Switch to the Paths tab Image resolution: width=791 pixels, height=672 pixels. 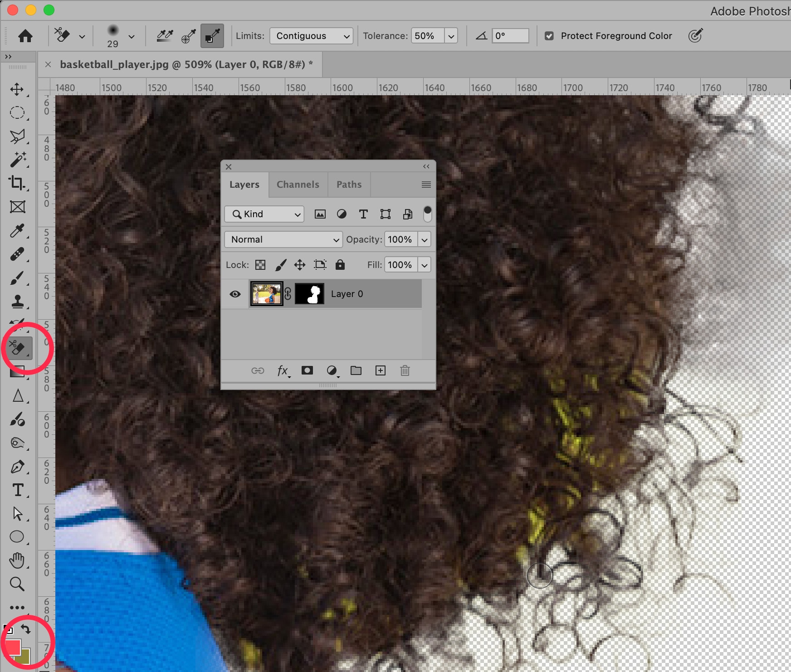(x=349, y=185)
